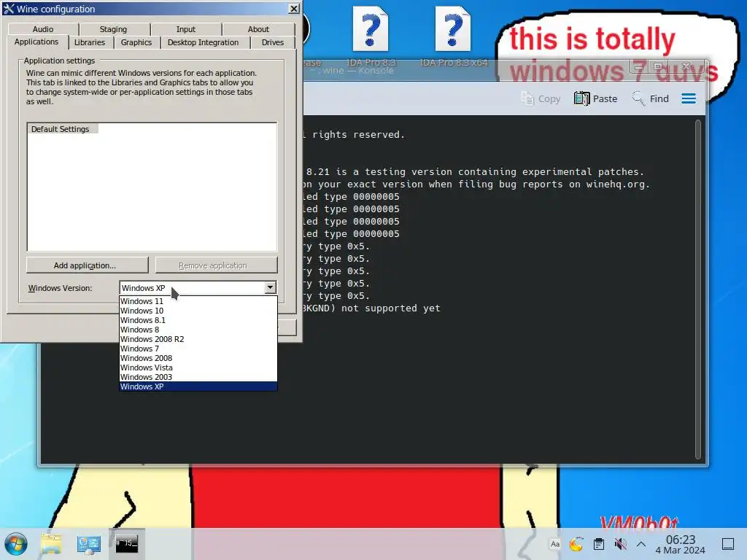Screen dimensions: 747x560
Task: Switch to the Input tab
Action: [x=186, y=29]
